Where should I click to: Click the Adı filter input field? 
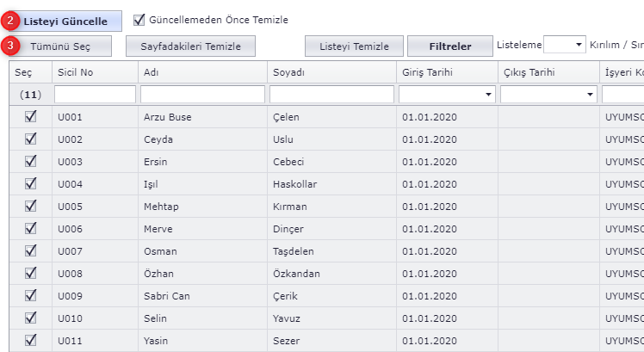click(x=201, y=94)
